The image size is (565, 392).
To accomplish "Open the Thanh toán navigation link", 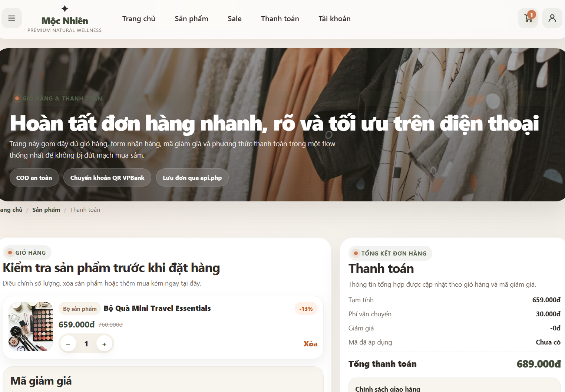I will pyautogui.click(x=280, y=18).
